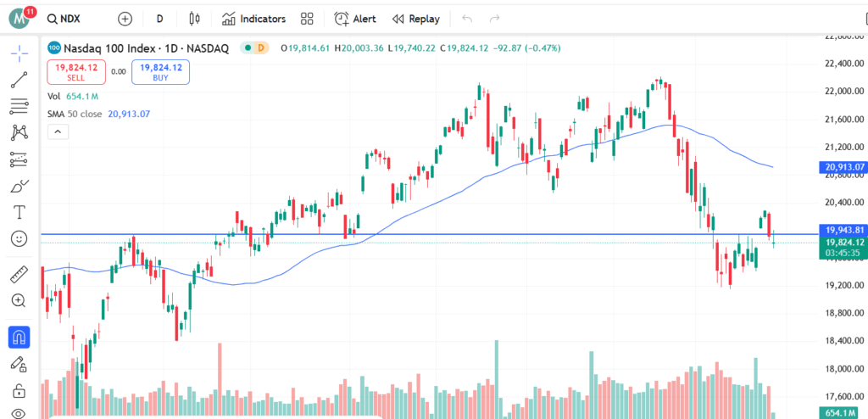The image size is (868, 419).
Task: Click the 19,943.81 horizontal line label
Action: click(x=842, y=230)
